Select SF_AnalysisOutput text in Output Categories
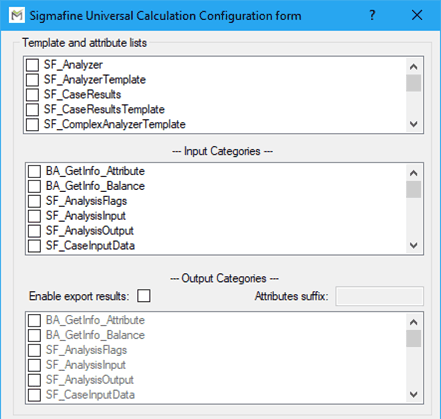Viewport: 441px width, 419px height. click(90, 380)
